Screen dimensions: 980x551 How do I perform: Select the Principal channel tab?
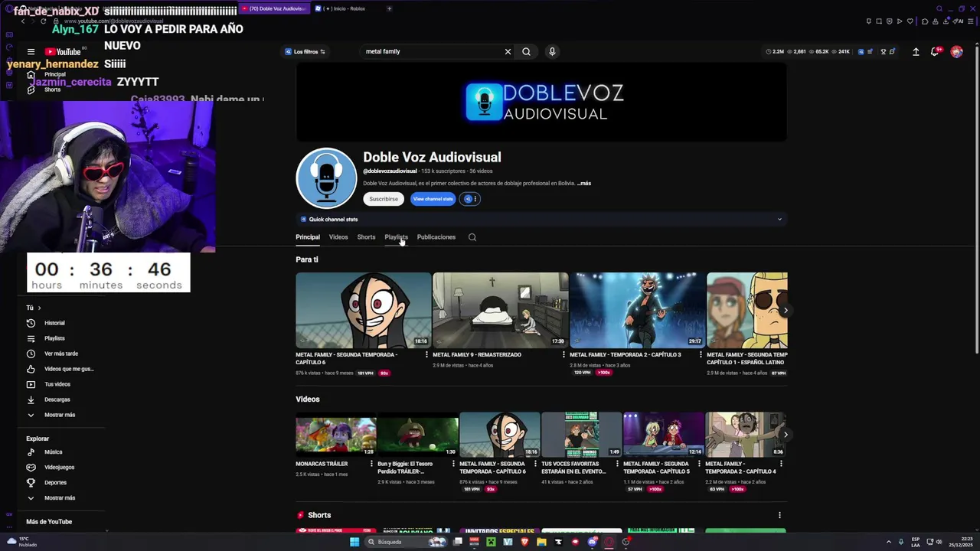click(x=308, y=237)
